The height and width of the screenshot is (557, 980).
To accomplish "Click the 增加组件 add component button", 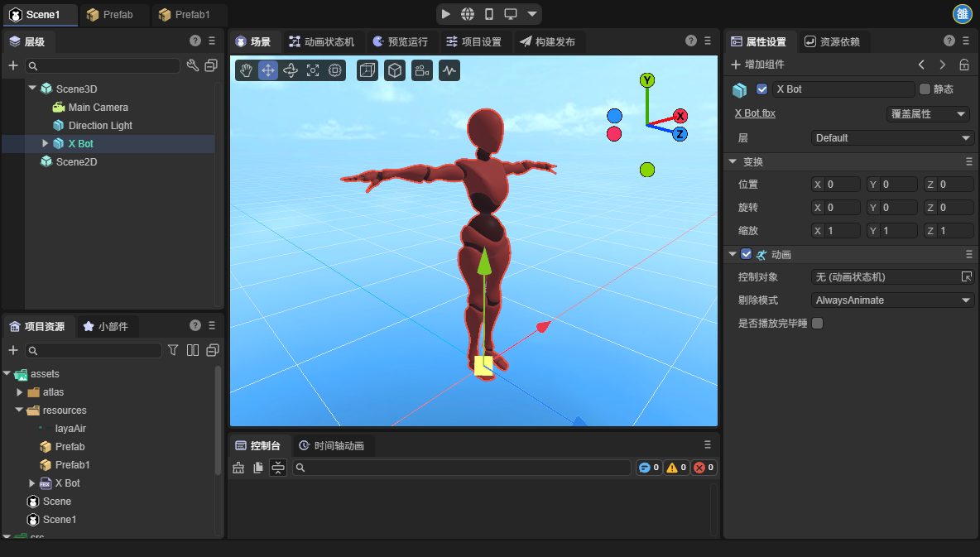I will 757,65.
